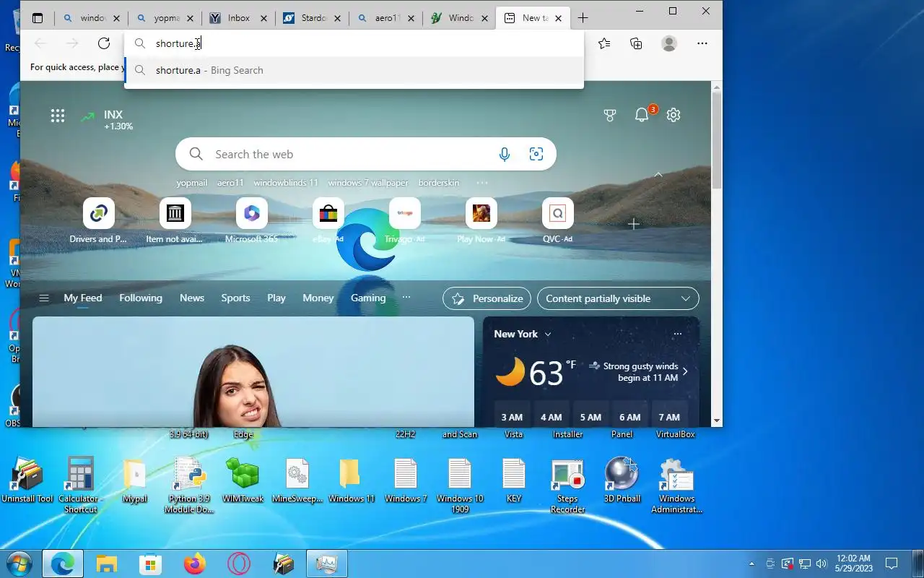Open the Item not avai... quick link

tap(175, 221)
